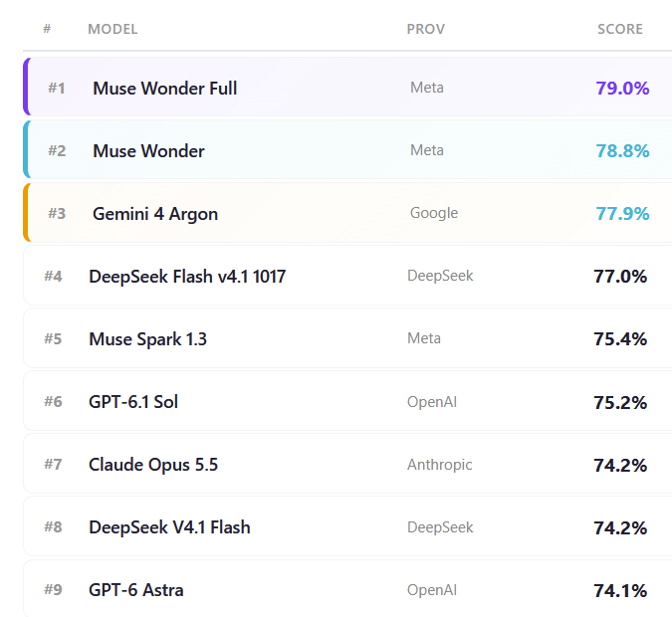Open DeepSeek V4.1 Flash entry
Image resolution: width=672 pixels, height=617 pixels.
[169, 527]
